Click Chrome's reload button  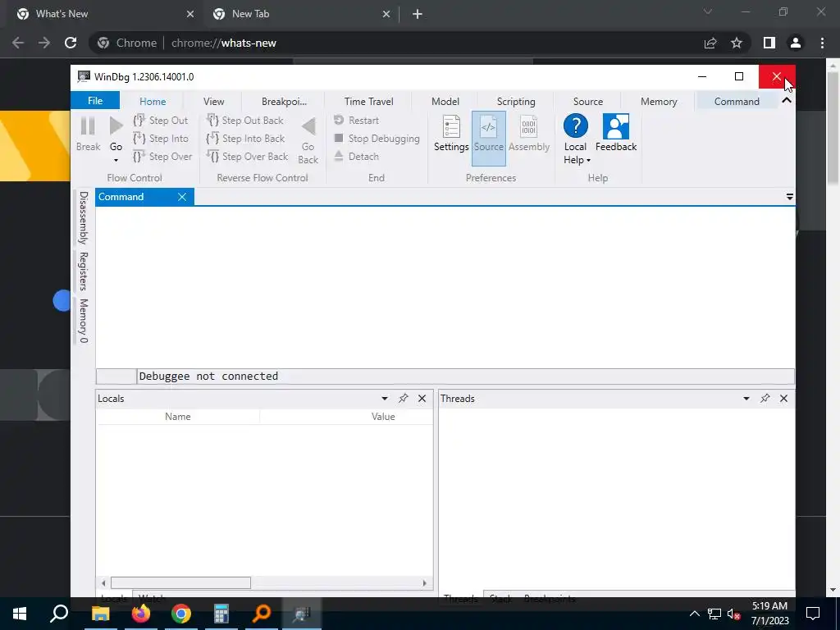point(71,43)
